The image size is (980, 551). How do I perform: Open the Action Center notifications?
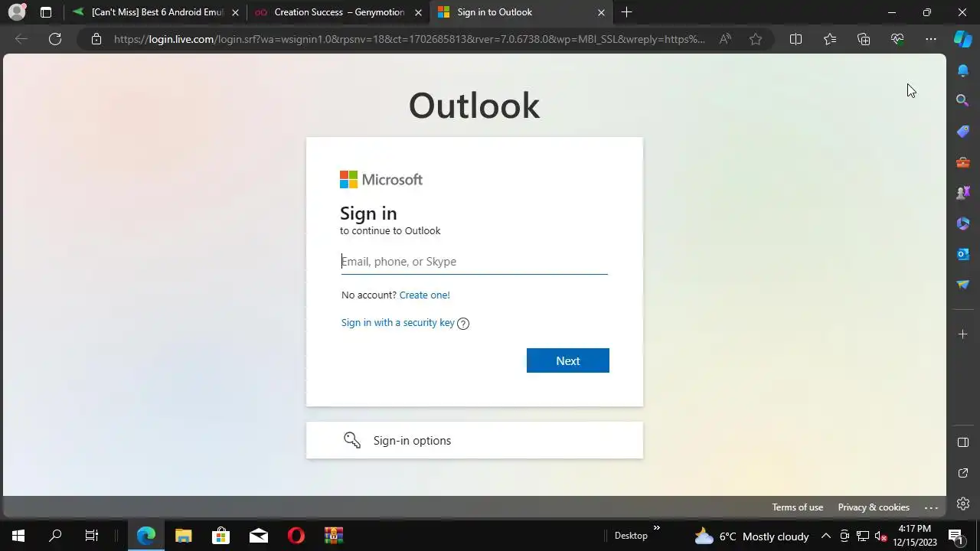(955, 536)
